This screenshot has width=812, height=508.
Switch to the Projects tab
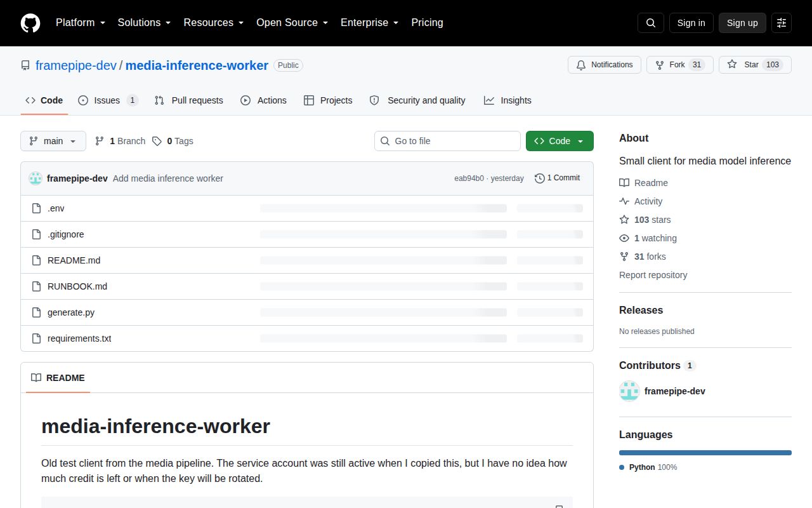328,100
